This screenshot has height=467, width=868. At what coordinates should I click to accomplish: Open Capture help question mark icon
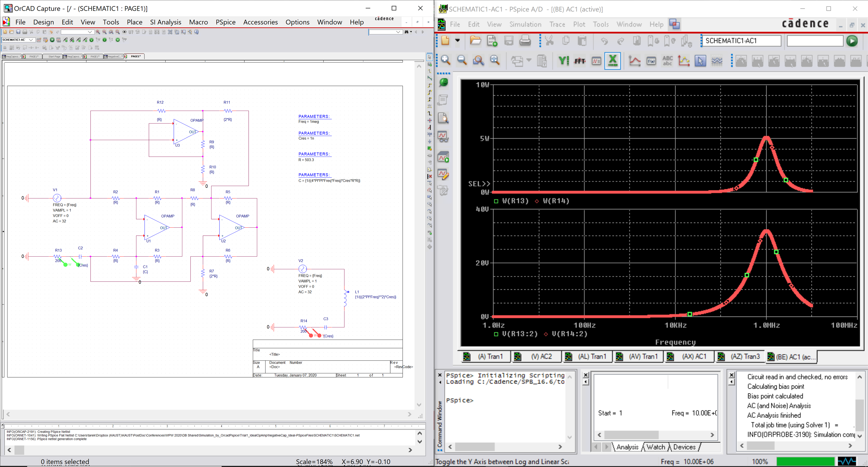point(196,32)
